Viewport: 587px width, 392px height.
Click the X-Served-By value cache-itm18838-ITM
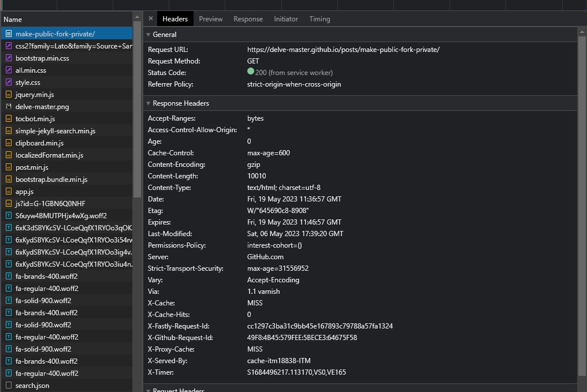click(279, 361)
